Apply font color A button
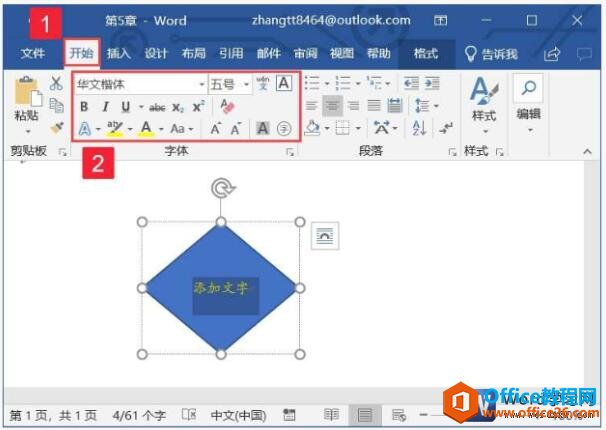 tap(146, 129)
